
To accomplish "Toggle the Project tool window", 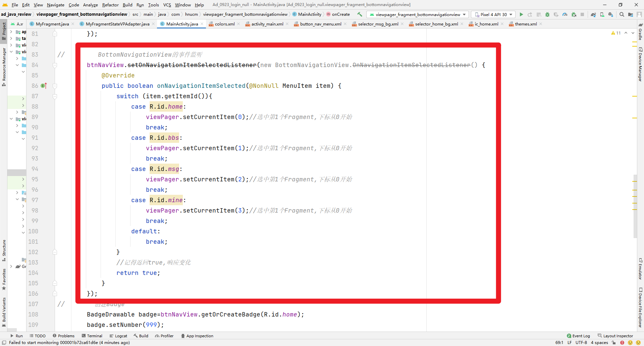I will pos(4,31).
